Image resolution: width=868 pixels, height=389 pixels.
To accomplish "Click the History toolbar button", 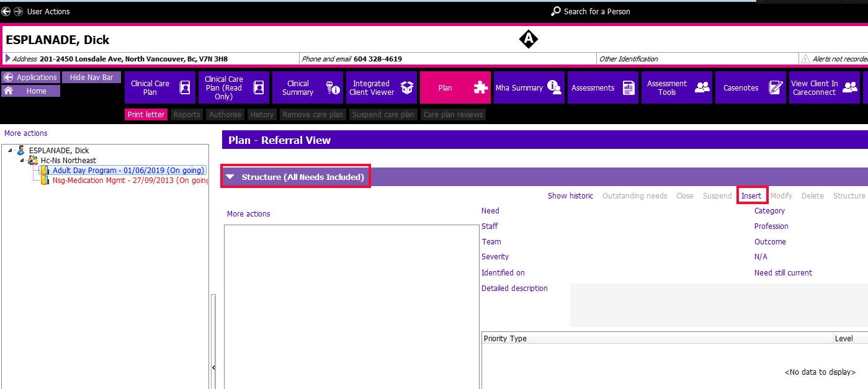I will 262,115.
